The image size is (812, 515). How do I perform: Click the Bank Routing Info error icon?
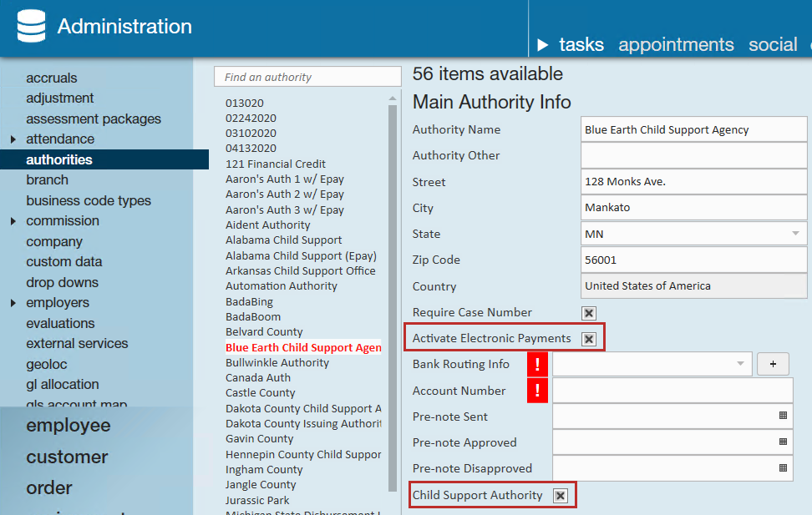[537, 365]
